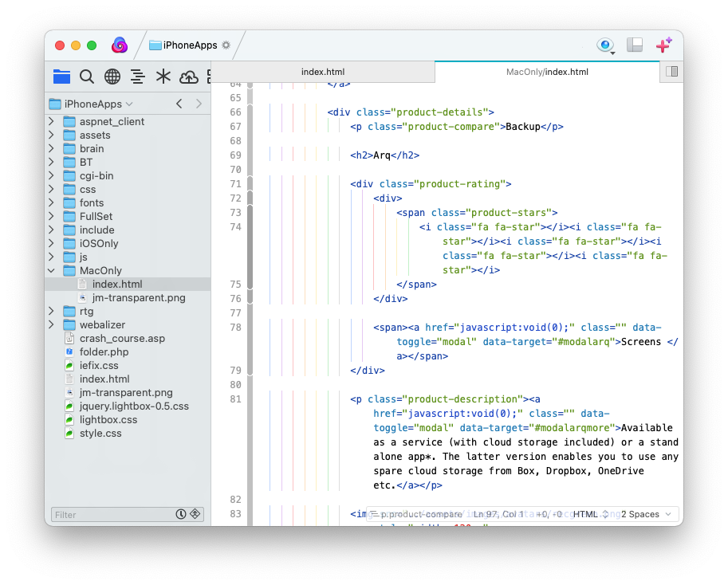Click line number 81 in gutter
This screenshot has width=728, height=585.
235,399
